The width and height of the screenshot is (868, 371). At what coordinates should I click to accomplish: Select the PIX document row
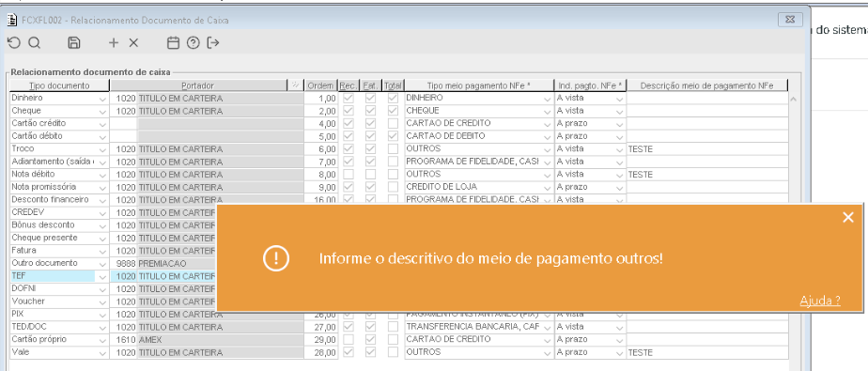[x=59, y=314]
